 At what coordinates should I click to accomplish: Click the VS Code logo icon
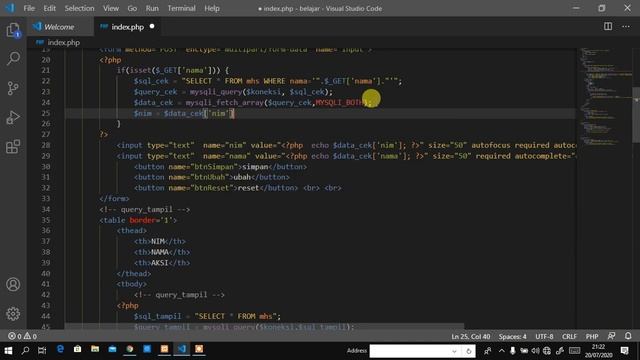[x=10, y=8]
